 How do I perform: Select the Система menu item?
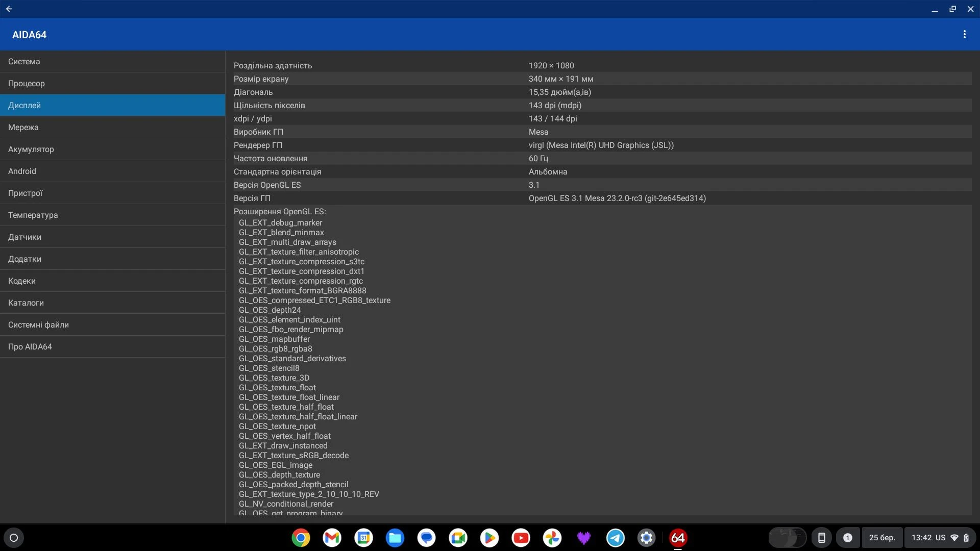click(x=112, y=61)
